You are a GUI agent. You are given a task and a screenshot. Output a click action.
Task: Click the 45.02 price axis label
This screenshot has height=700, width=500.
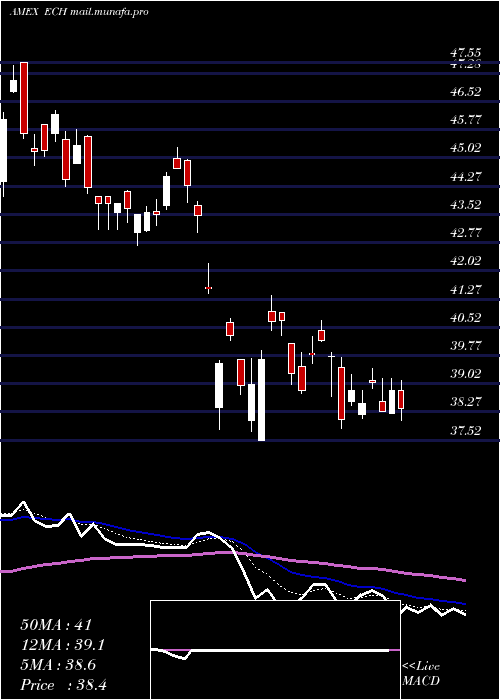coord(466,148)
